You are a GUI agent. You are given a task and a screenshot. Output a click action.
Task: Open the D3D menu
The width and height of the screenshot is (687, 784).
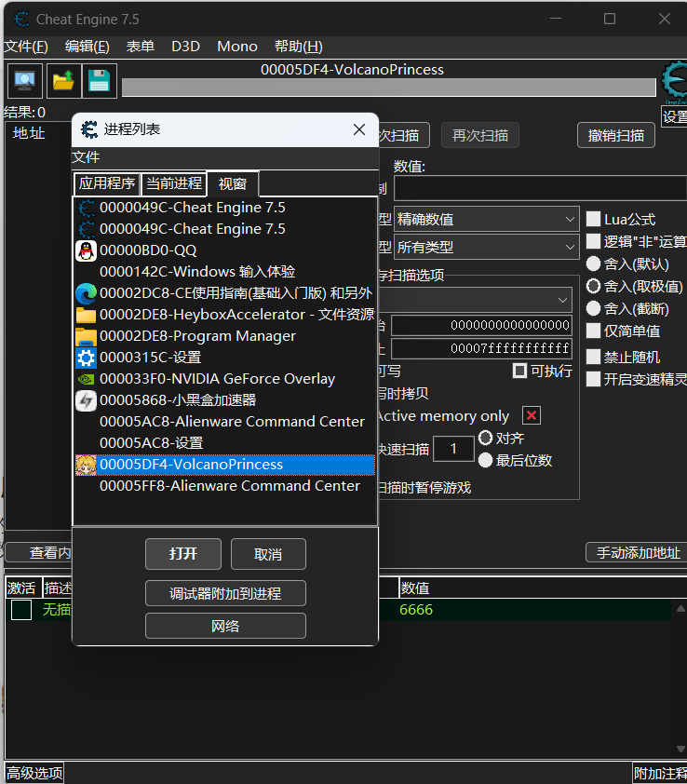coord(185,47)
